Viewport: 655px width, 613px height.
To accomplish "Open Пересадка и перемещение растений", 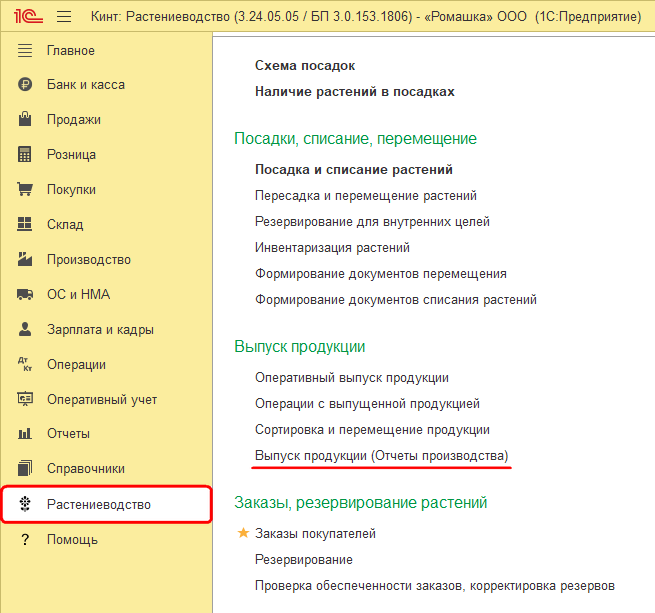I will (x=366, y=196).
